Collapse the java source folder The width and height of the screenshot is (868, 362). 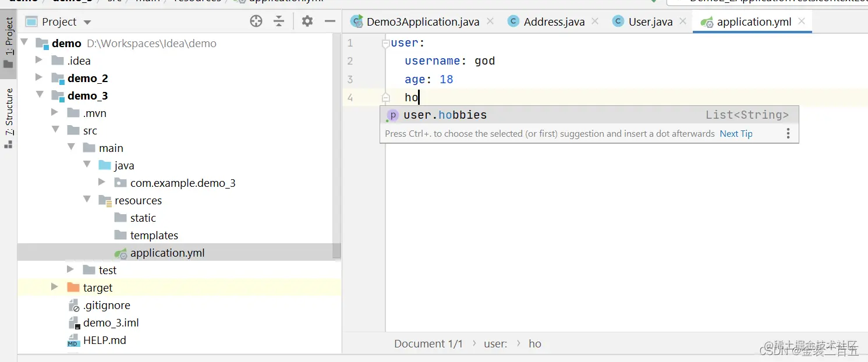(x=87, y=164)
